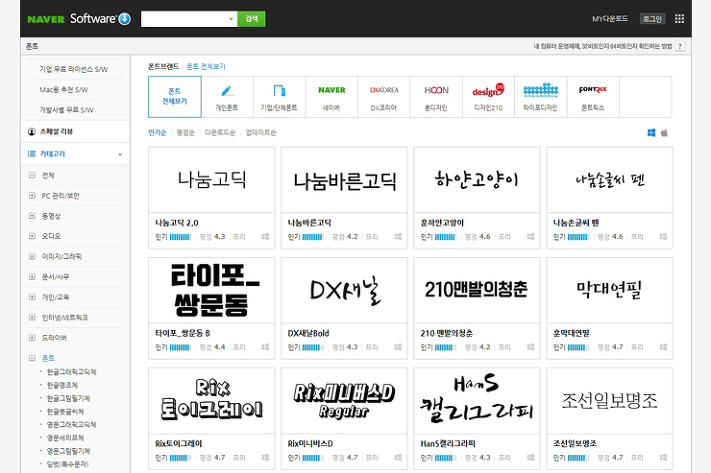
Task: Select 한글그래픽고딕체 subcategory
Action: coord(72,372)
